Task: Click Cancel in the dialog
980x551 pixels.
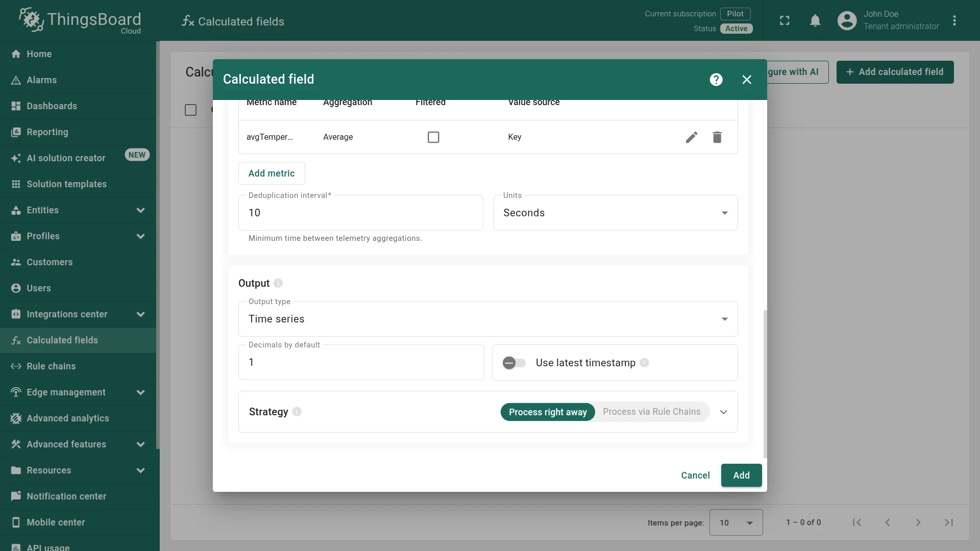Action: [x=695, y=475]
